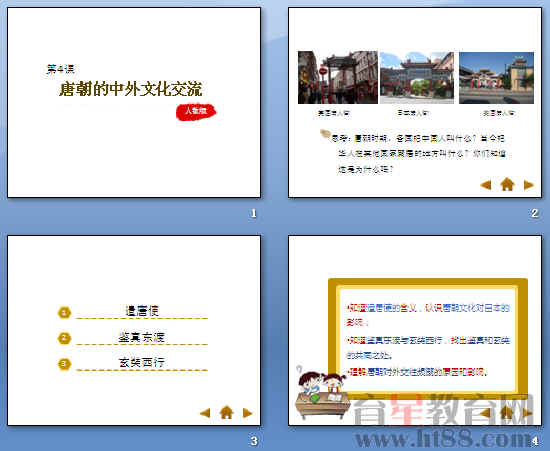Select slide 2 with Chinatown photos
The image size is (550, 451).
(x=415, y=102)
